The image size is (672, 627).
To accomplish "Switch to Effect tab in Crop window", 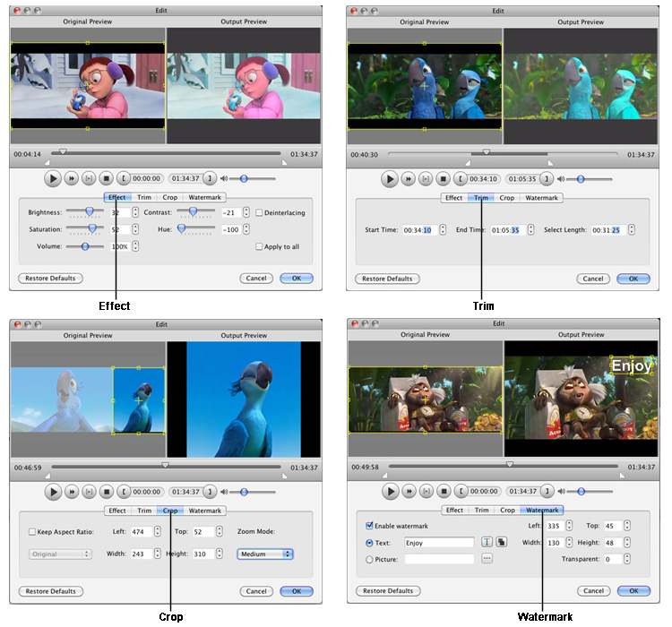I will click(117, 511).
